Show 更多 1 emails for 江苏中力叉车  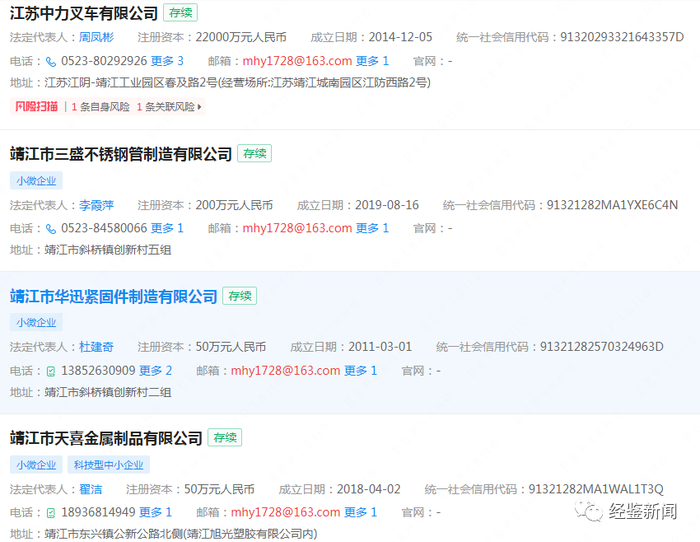click(372, 61)
